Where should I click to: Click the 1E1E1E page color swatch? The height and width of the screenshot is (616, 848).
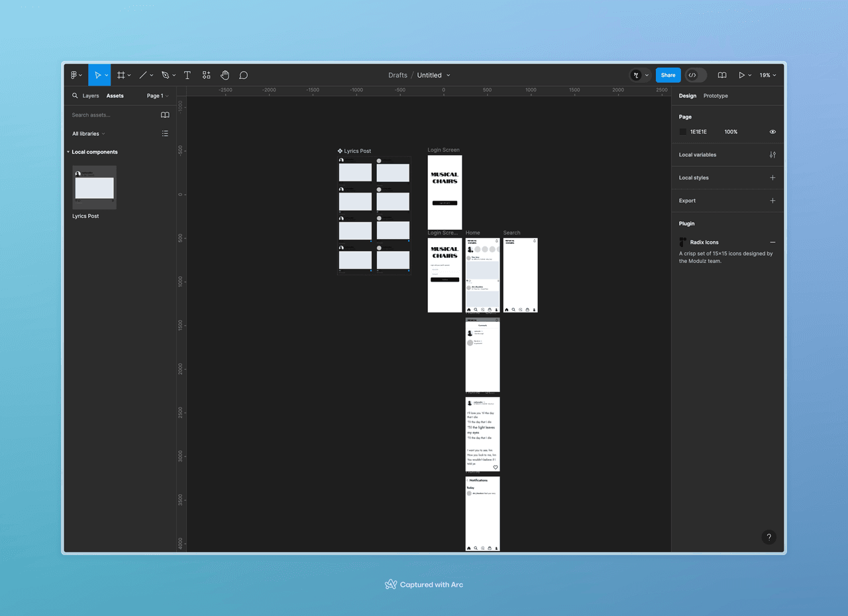click(683, 132)
